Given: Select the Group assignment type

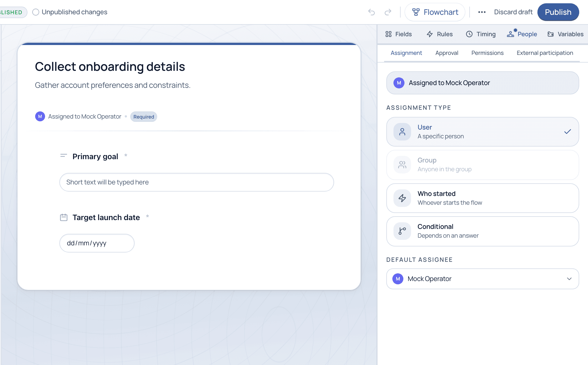Looking at the screenshot, I should (x=482, y=165).
